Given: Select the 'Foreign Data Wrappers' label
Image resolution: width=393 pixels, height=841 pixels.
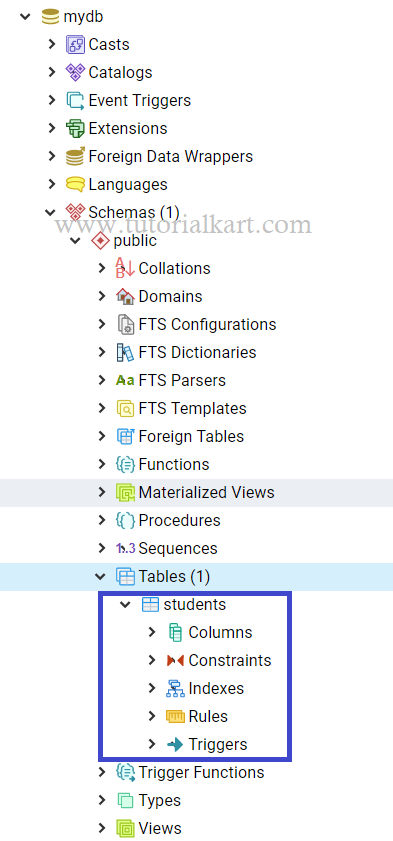Looking at the screenshot, I should tap(170, 157).
